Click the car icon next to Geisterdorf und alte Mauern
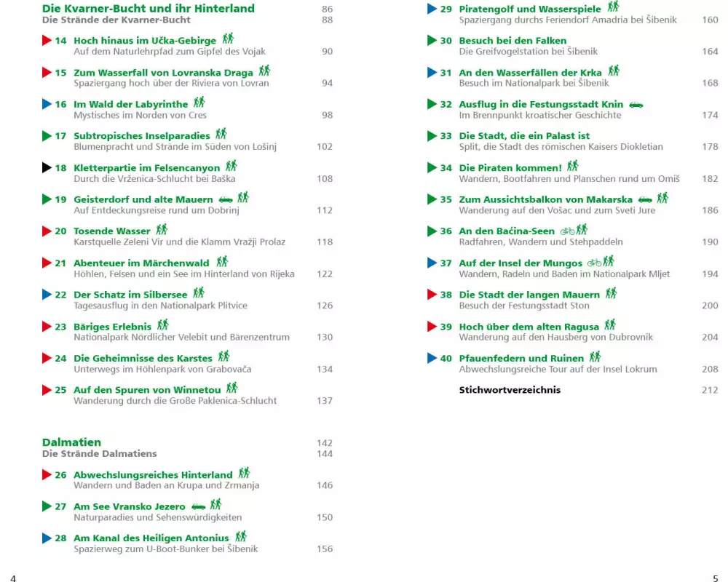This screenshot has width=728, height=582. click(226, 199)
